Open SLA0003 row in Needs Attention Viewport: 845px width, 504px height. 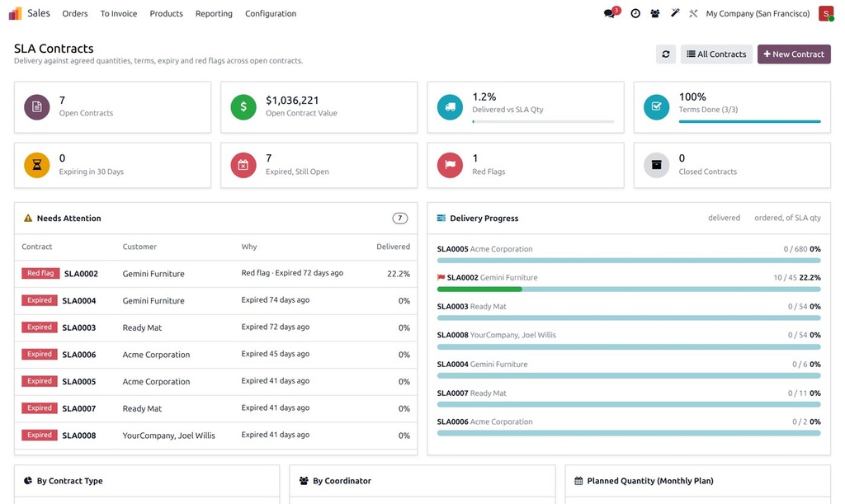215,327
